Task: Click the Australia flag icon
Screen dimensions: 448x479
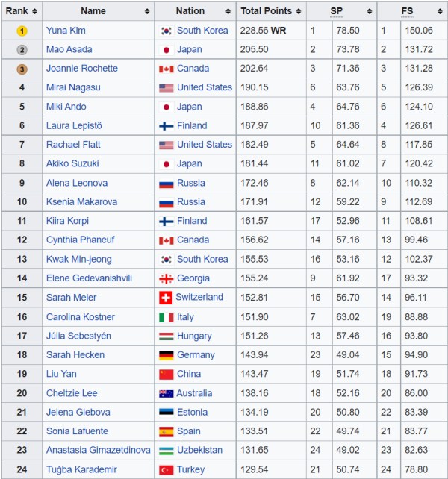Action: click(x=166, y=393)
